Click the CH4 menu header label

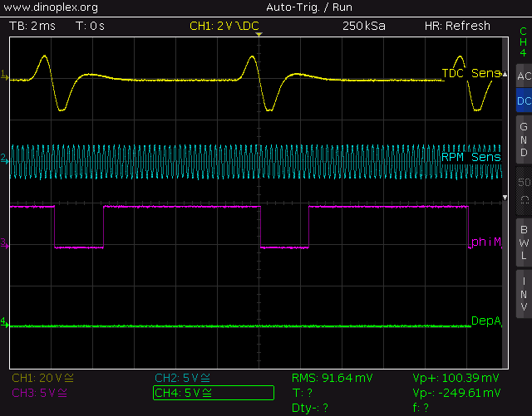click(x=523, y=42)
